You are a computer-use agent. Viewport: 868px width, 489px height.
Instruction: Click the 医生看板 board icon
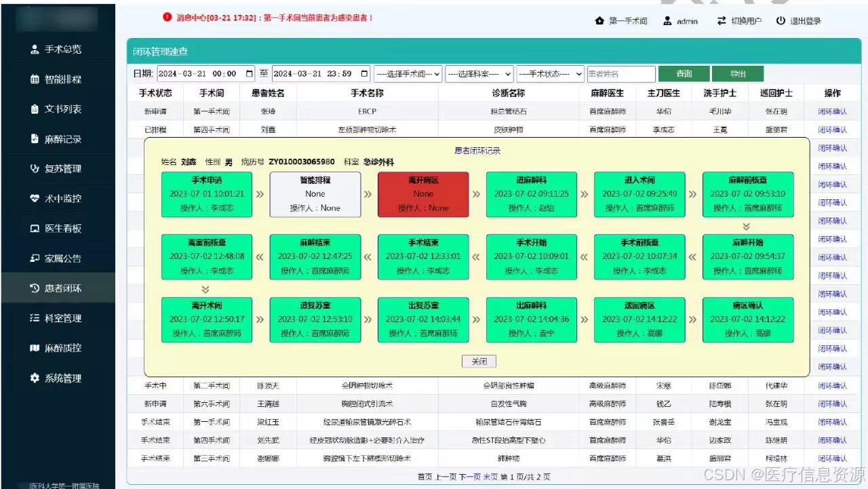[35, 229]
